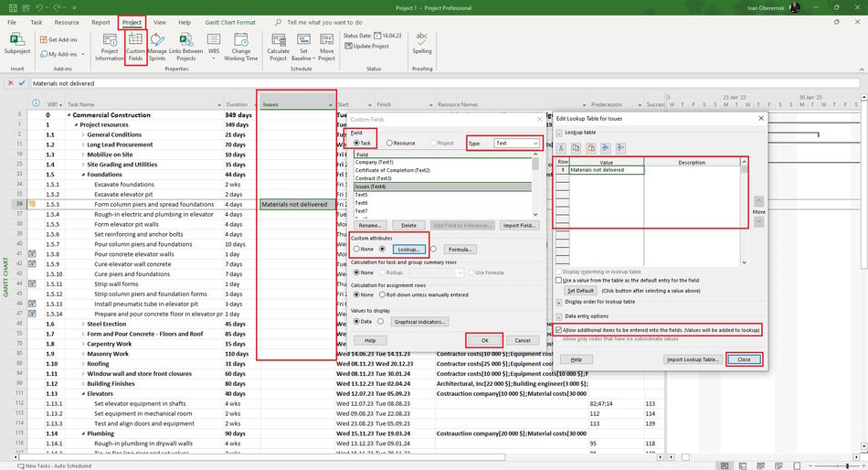
Task: Collapse the Foundations summary task
Action: click(x=83, y=175)
